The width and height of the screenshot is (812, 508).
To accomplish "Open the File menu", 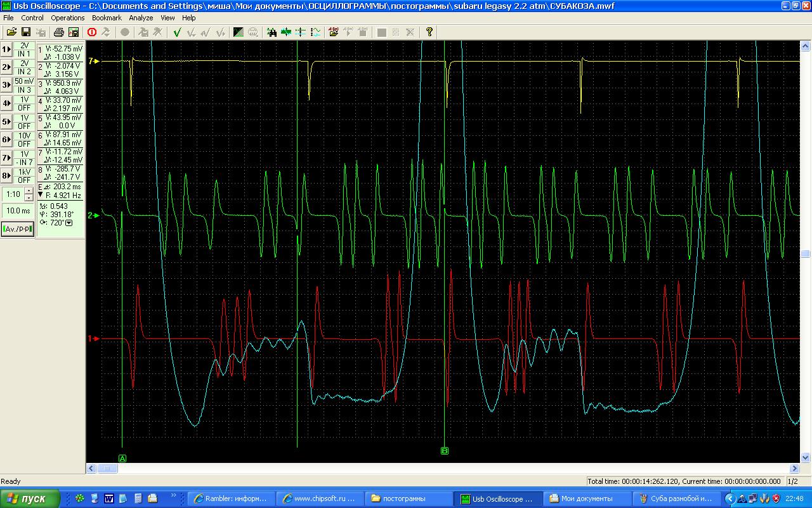I will [x=8, y=18].
